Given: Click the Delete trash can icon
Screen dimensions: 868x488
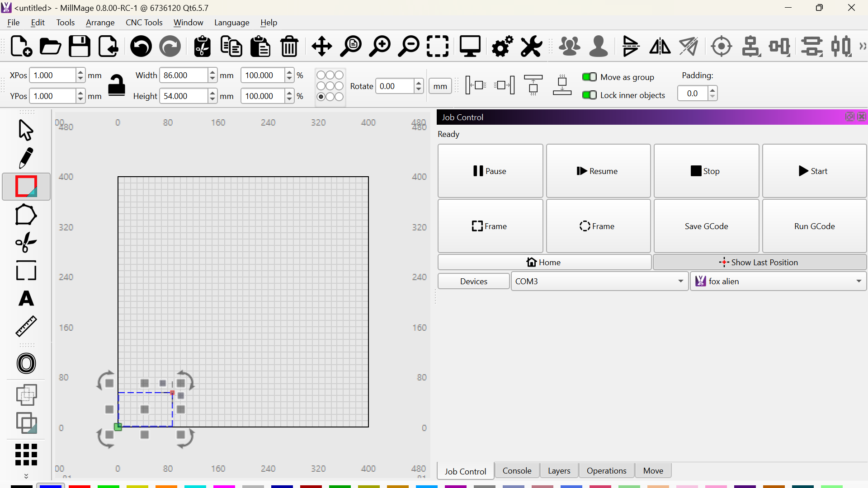Looking at the screenshot, I should [289, 47].
